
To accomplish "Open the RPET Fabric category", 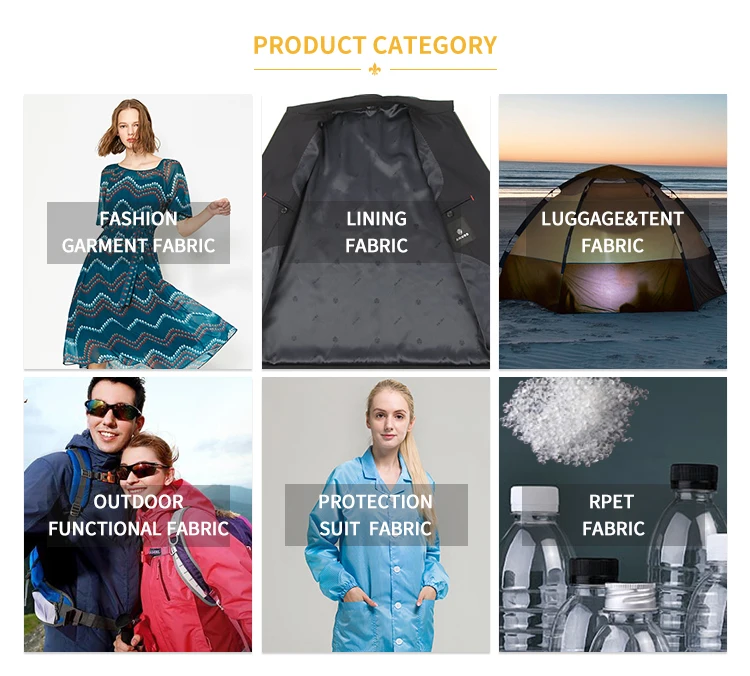I will (x=613, y=515).
